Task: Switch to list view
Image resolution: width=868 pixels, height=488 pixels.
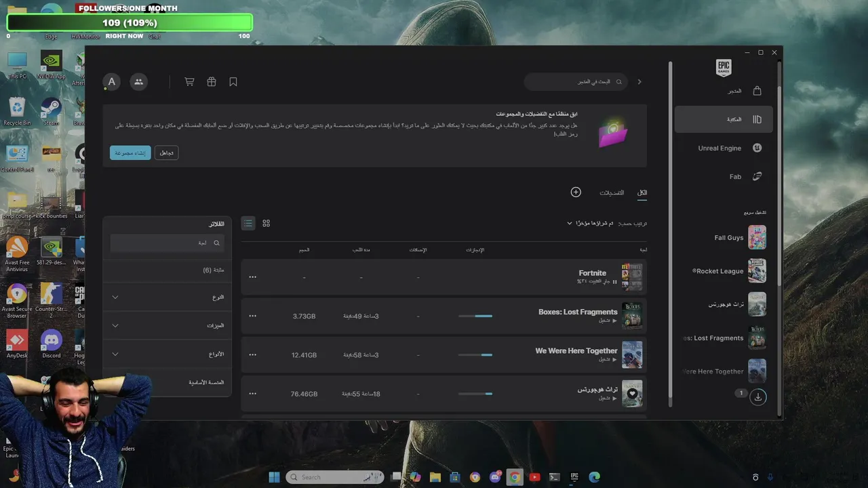Action: point(248,223)
